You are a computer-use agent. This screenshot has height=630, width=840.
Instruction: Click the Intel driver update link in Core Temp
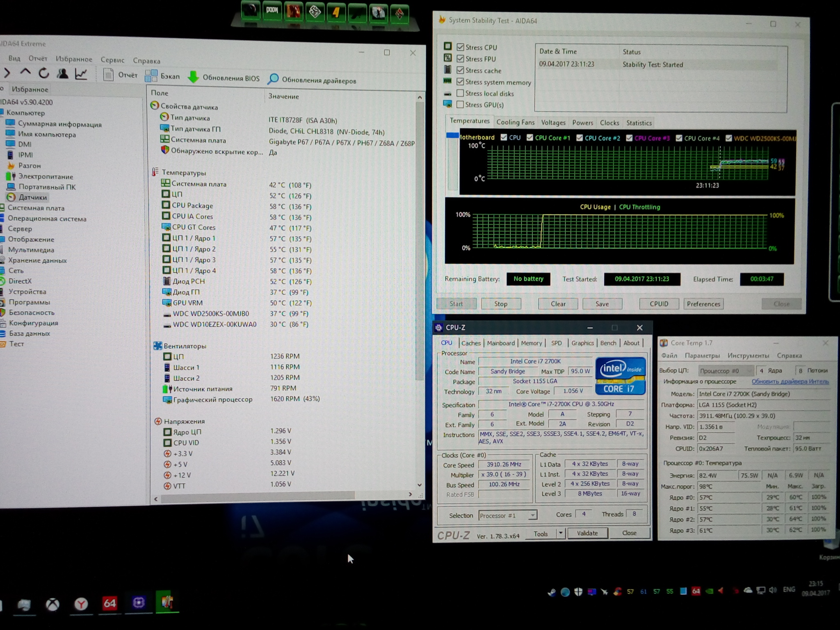(x=790, y=381)
